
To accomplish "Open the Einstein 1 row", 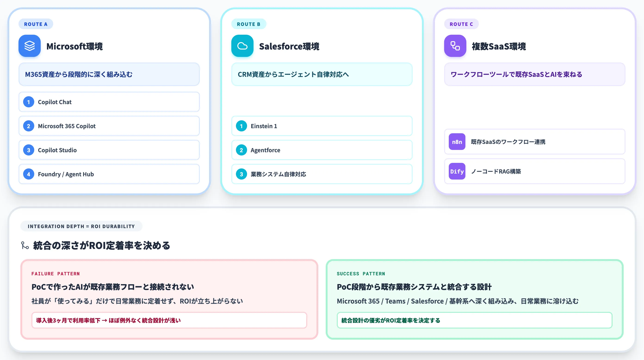I will 322,126.
